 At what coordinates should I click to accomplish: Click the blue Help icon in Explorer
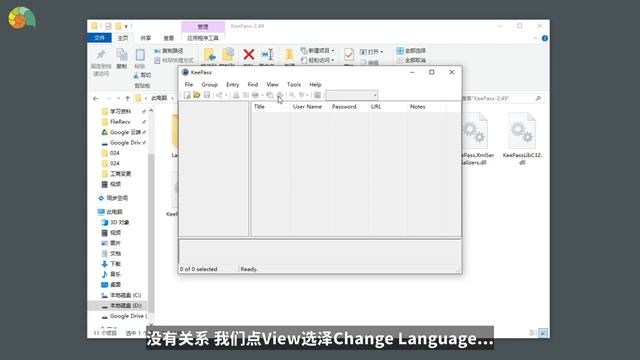(x=544, y=38)
